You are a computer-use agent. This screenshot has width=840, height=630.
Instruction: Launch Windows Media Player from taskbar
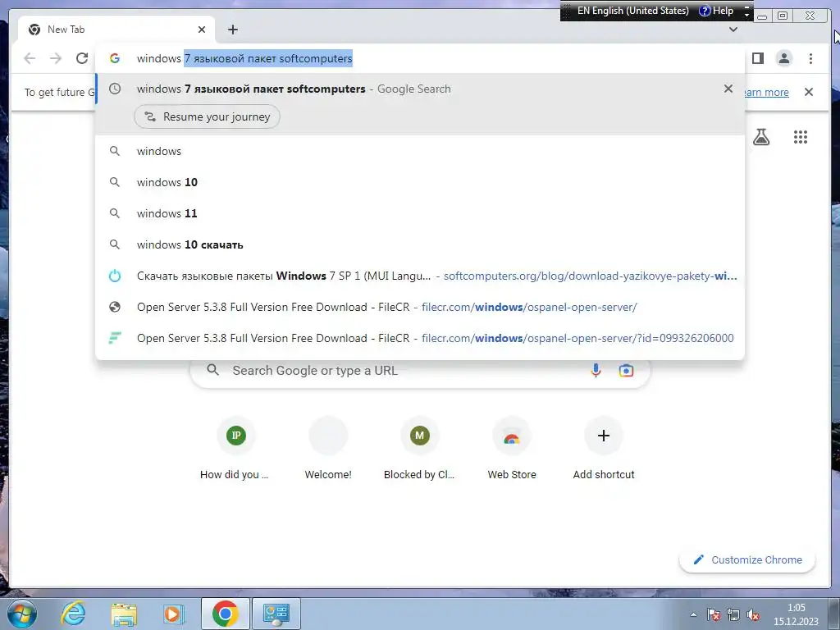click(174, 614)
